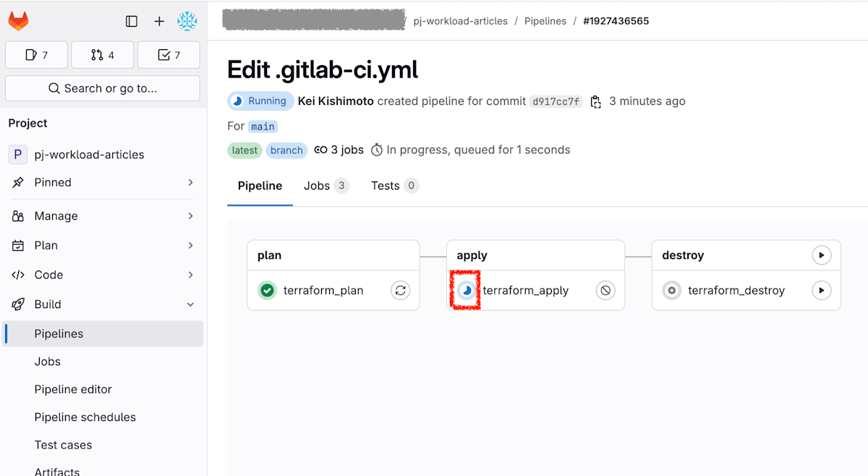Expand the Pinned section
The image size is (868, 476).
coord(103,182)
